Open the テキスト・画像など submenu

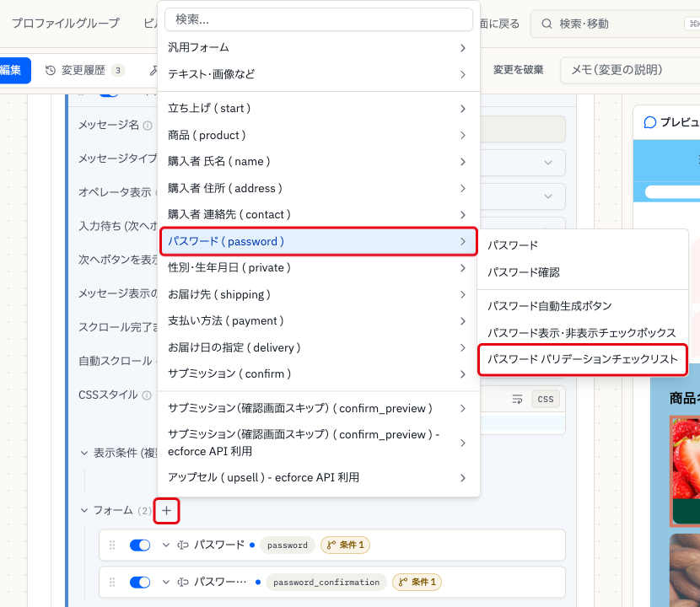[318, 74]
